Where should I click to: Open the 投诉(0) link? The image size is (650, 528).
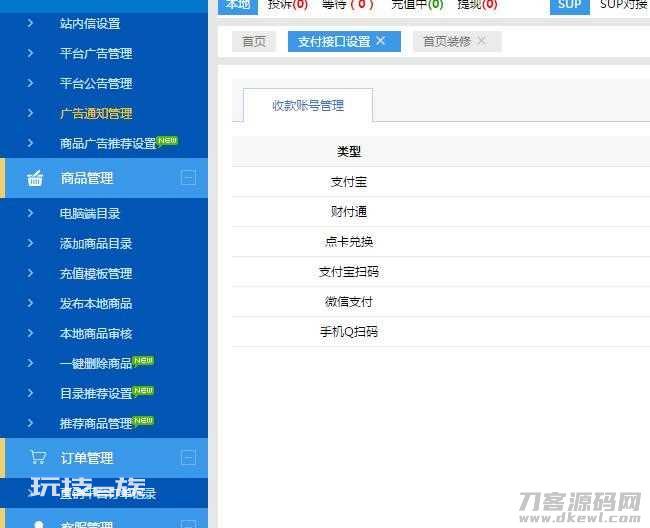(x=287, y=5)
